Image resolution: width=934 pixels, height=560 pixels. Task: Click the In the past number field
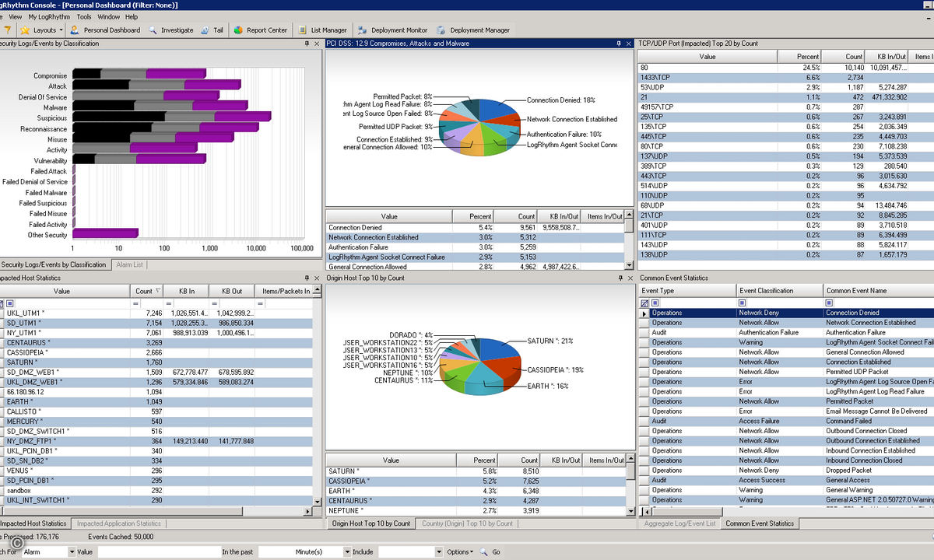pyautogui.click(x=276, y=551)
